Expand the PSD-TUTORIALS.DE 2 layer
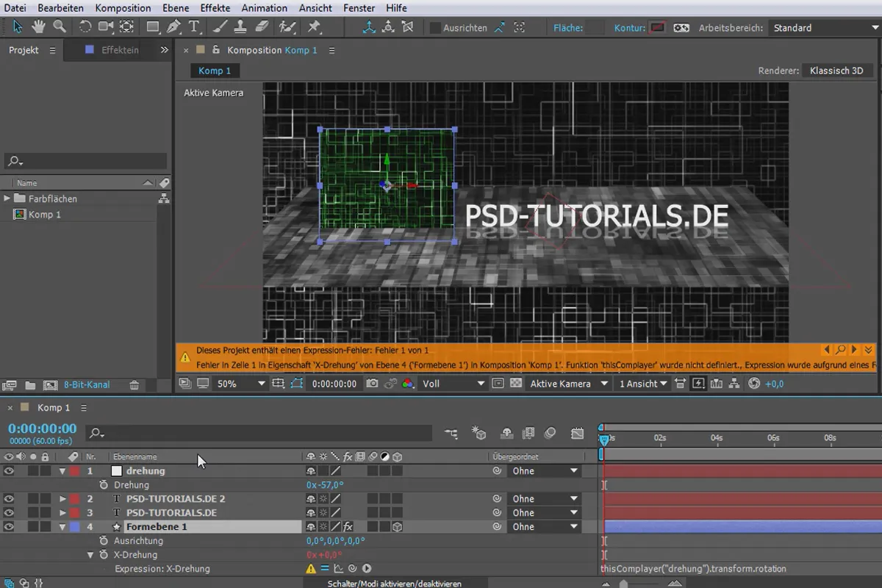Image resolution: width=882 pixels, height=588 pixels. click(x=62, y=499)
